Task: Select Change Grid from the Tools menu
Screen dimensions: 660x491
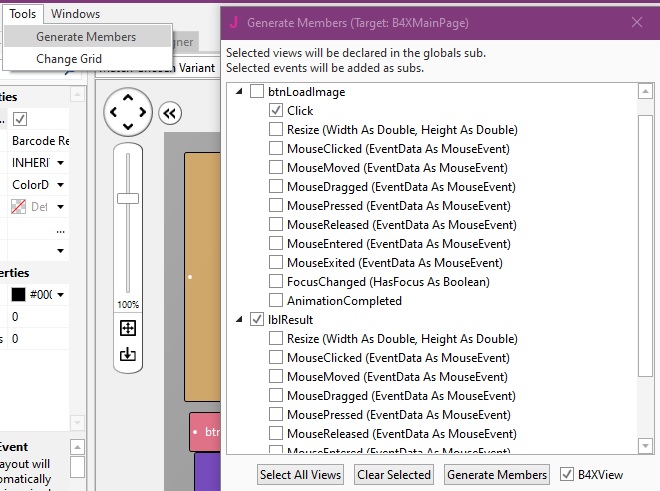Action: [x=69, y=59]
